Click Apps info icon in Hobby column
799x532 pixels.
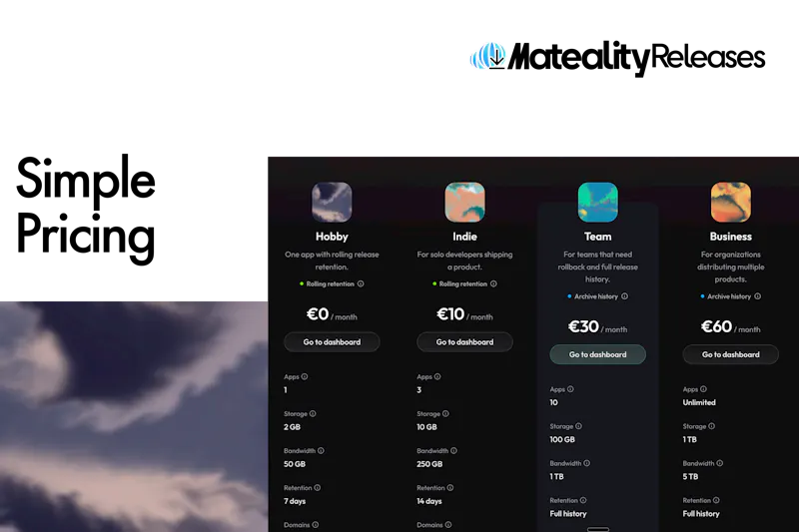pos(305,376)
